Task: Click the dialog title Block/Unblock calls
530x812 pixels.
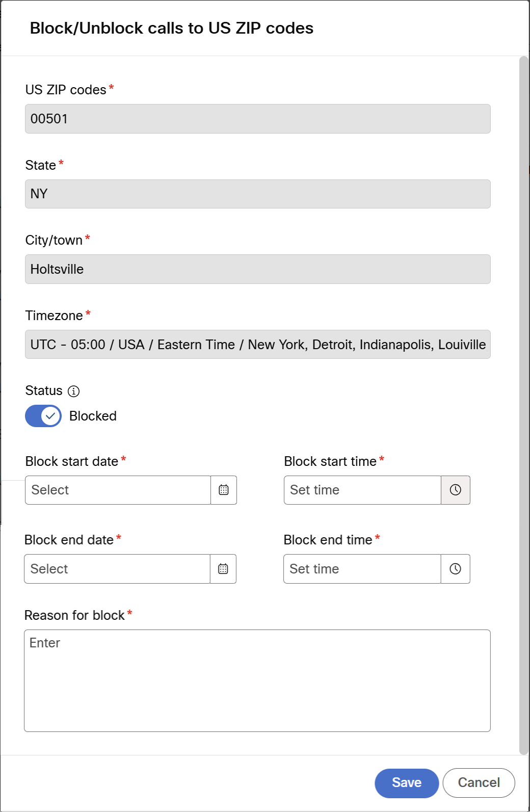Action: pyautogui.click(x=172, y=28)
